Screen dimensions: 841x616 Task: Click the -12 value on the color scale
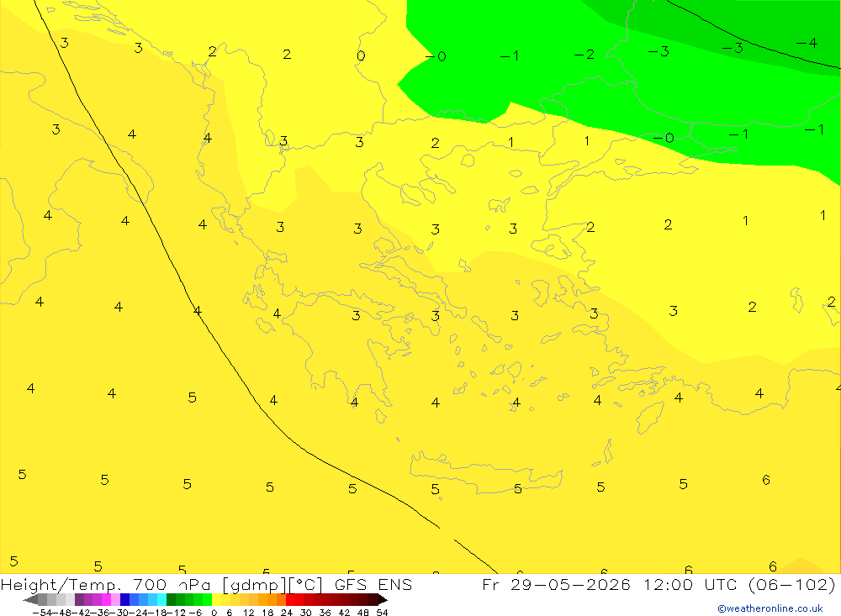click(x=176, y=613)
